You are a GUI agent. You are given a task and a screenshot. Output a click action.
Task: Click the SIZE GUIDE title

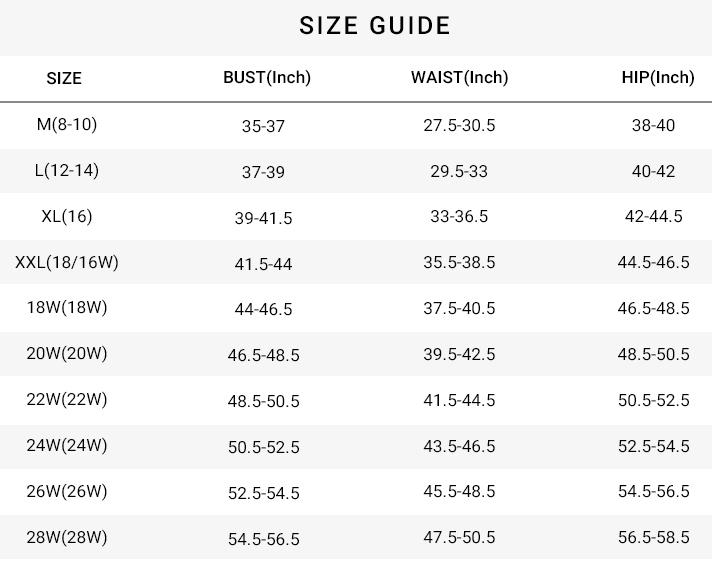click(375, 26)
